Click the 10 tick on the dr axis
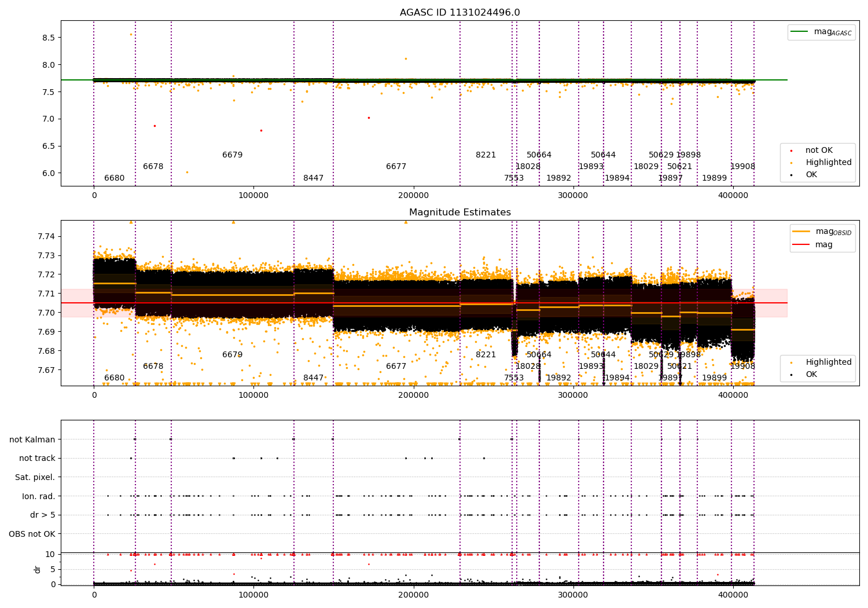 (50, 554)
